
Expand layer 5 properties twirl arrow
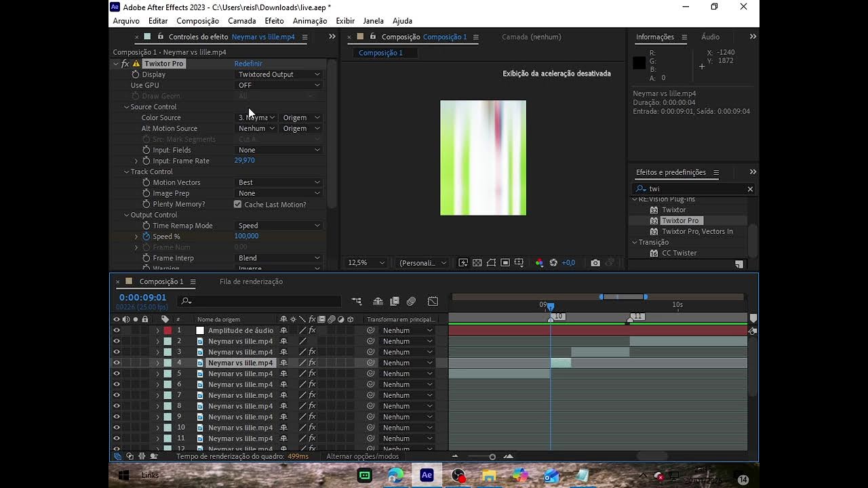(158, 373)
